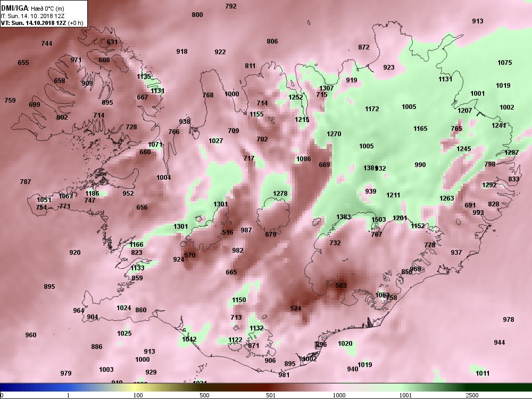532x399 pixels.
Task: Select the 'VT: Sun. 14.10.2018 12Z (+0 h)' line
Action: (x=42, y=23)
